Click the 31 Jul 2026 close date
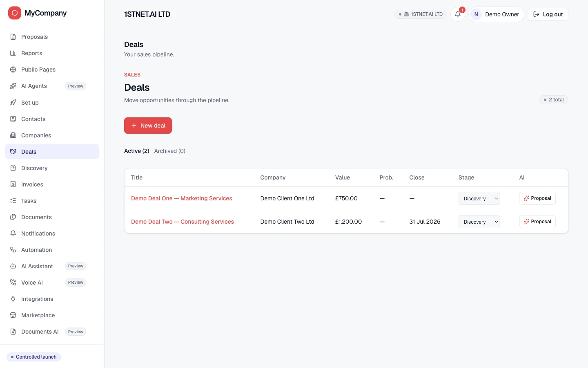 tap(425, 222)
